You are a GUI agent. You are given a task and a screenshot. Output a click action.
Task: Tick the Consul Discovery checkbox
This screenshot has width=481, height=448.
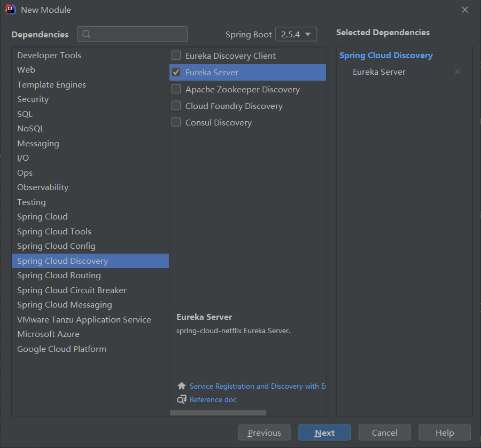click(x=176, y=122)
